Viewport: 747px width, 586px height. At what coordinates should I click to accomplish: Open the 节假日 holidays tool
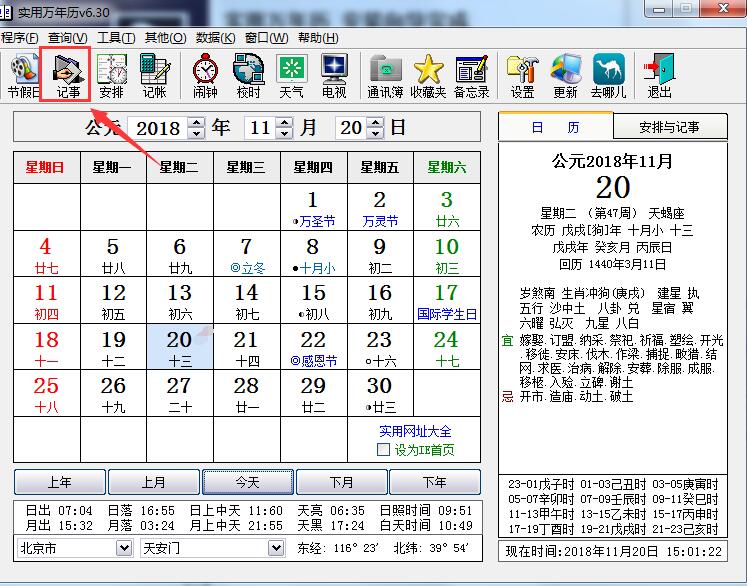[23, 76]
